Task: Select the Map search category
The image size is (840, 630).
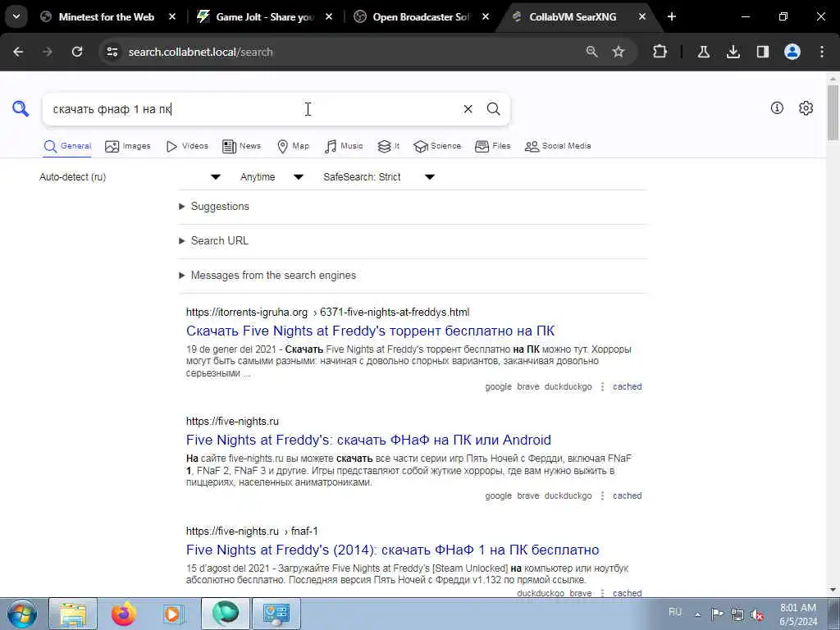Action: pos(293,146)
